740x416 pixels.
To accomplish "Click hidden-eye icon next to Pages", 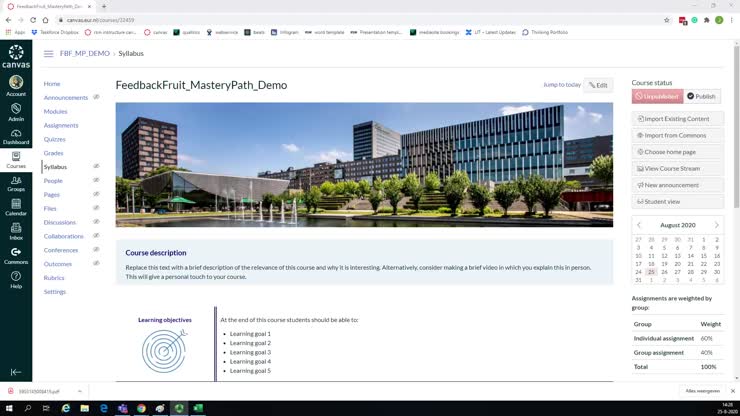I will pyautogui.click(x=96, y=194).
